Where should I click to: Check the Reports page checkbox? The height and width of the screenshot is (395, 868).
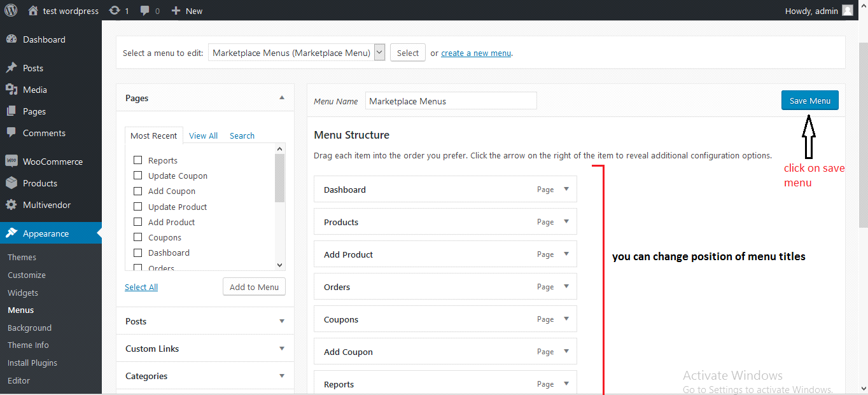coord(137,160)
